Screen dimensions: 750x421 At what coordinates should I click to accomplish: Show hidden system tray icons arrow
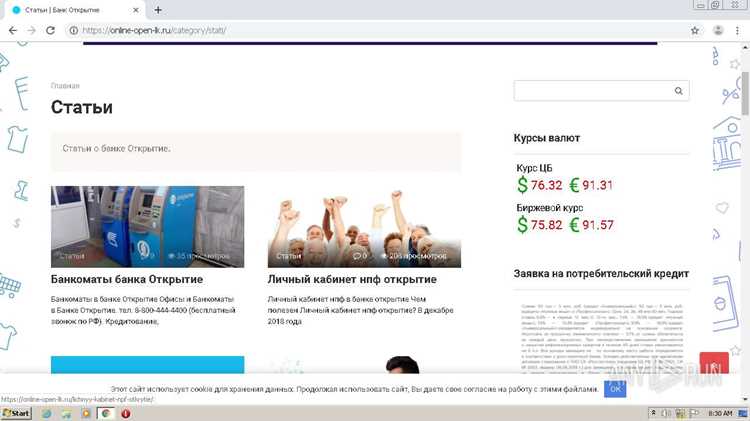(x=653, y=413)
